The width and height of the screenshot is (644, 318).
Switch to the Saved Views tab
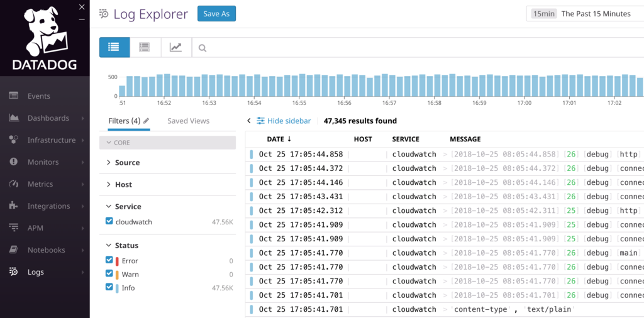[189, 121]
